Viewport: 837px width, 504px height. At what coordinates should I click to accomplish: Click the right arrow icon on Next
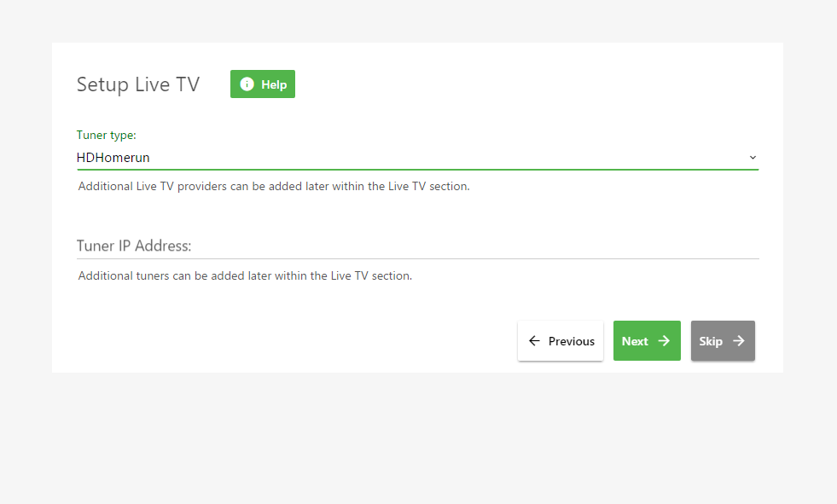pyautogui.click(x=664, y=341)
